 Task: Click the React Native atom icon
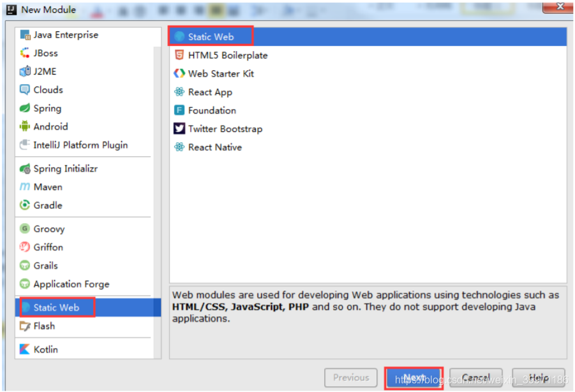point(179,147)
